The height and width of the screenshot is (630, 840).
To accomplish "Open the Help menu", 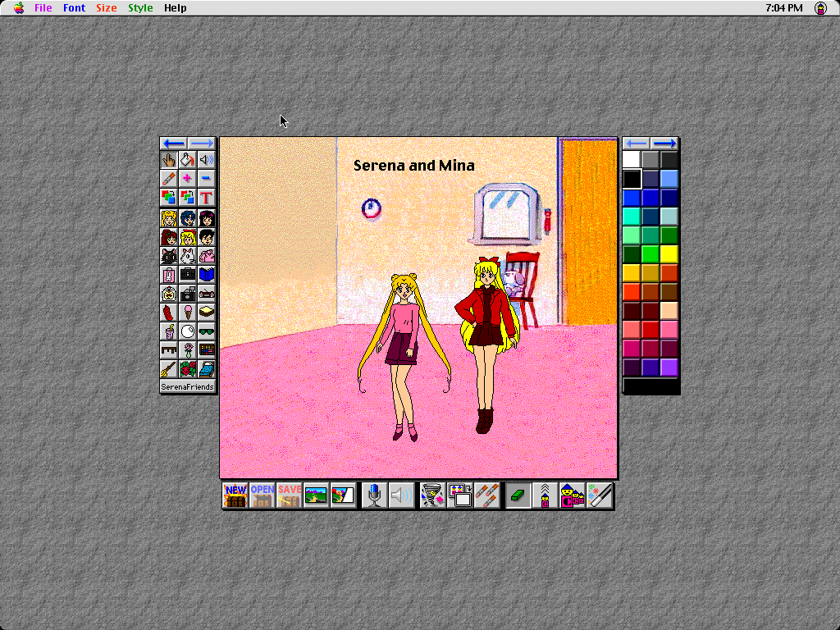I will (176, 8).
